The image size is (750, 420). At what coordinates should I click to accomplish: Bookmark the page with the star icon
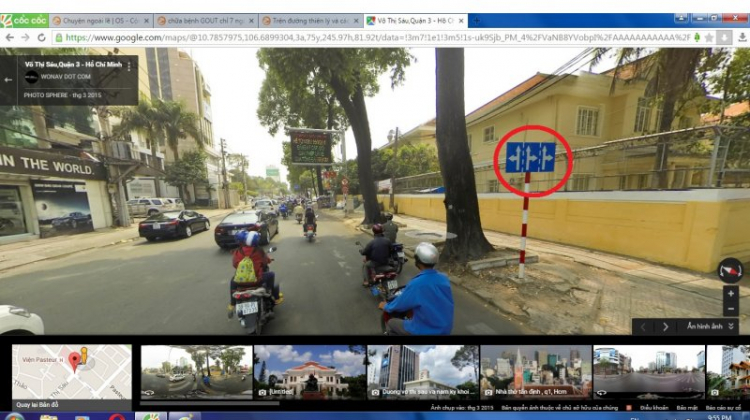click(709, 37)
